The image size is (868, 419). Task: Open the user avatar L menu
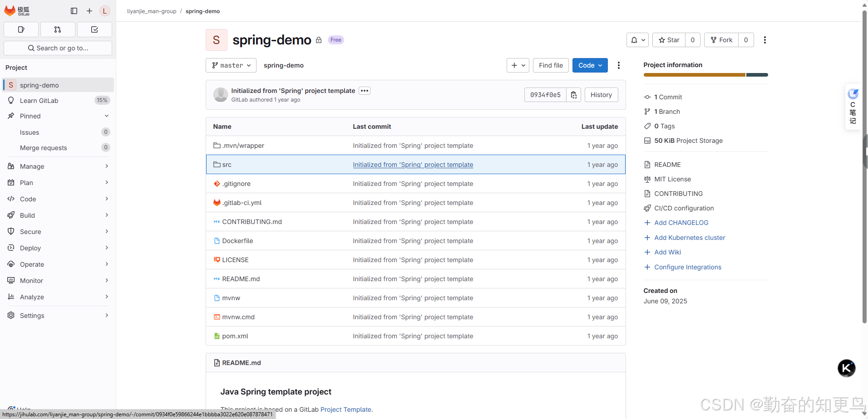(105, 11)
